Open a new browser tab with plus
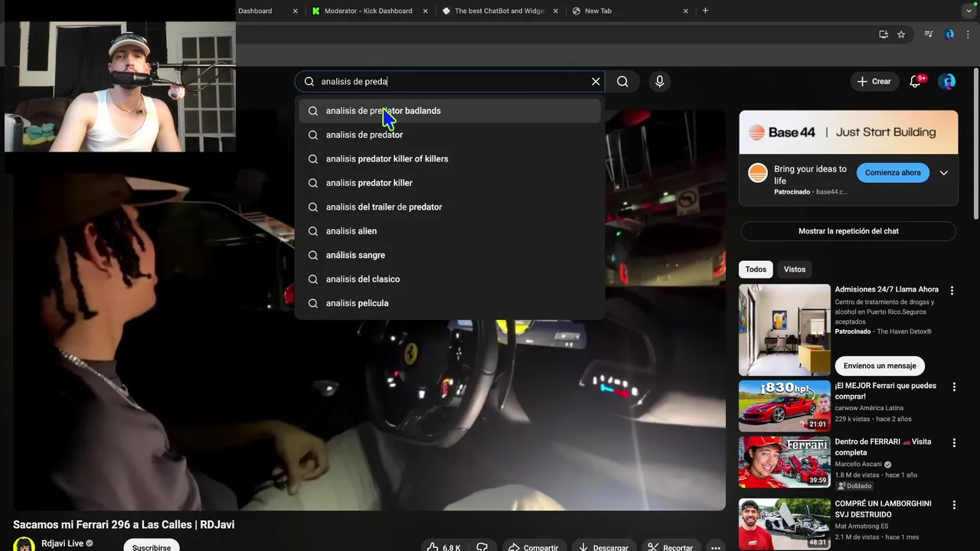The image size is (980, 551). 705,11
